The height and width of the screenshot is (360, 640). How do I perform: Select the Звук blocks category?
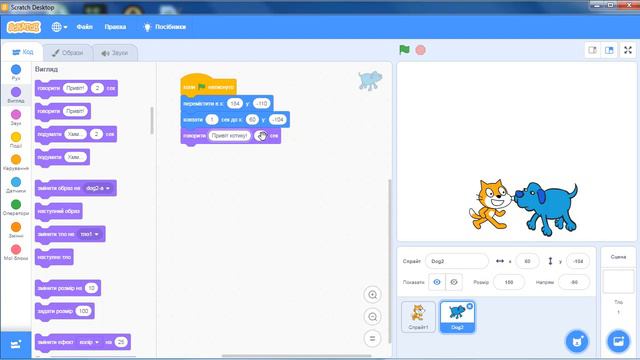pos(16,117)
